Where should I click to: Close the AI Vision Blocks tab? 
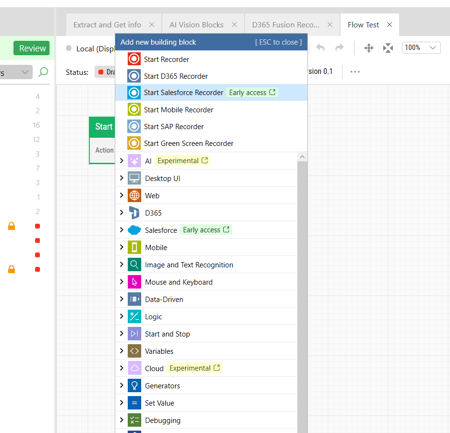tap(234, 25)
